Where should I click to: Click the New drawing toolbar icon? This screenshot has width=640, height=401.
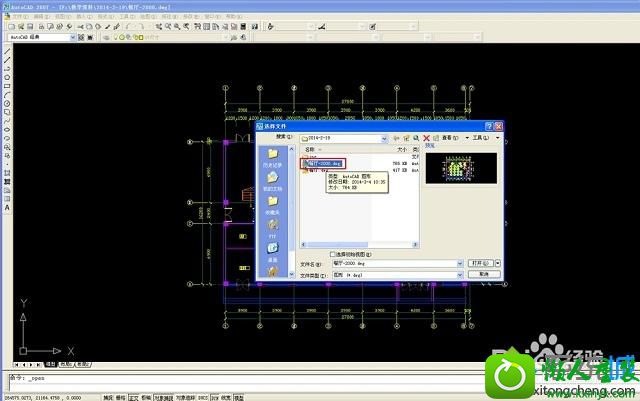click(11, 27)
